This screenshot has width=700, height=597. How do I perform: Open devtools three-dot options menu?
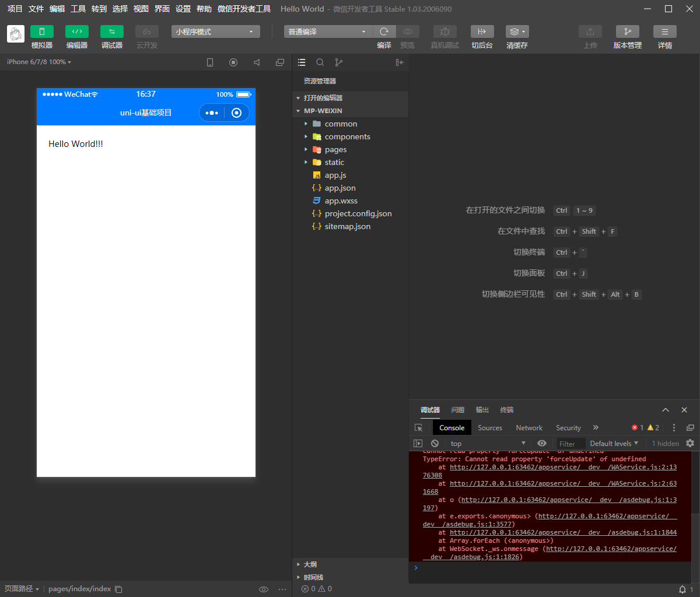click(674, 427)
